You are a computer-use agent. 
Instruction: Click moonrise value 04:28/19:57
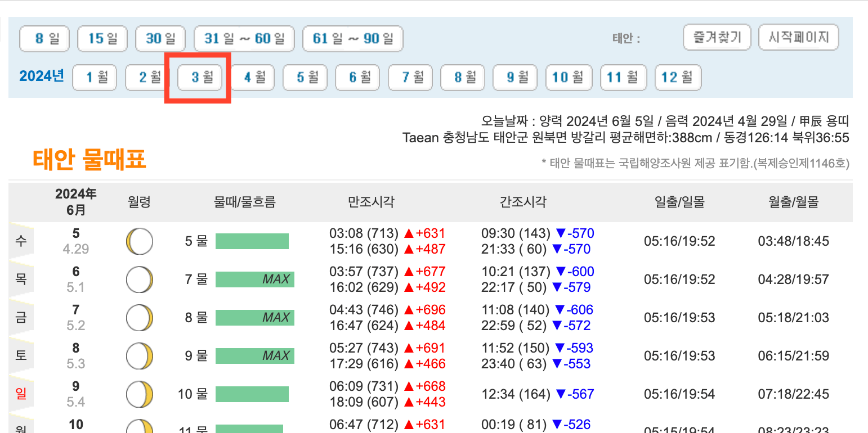[793, 279]
